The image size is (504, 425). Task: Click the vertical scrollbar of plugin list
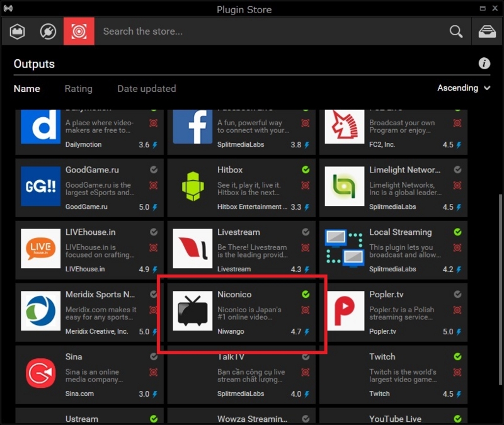500,289
